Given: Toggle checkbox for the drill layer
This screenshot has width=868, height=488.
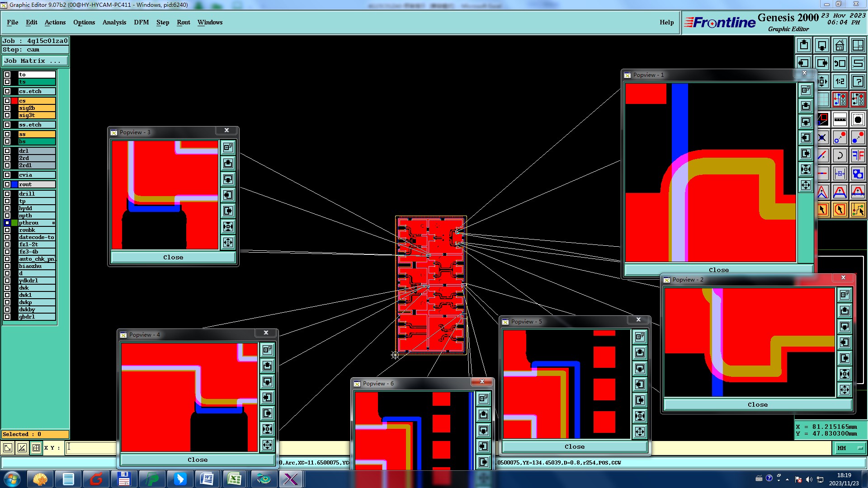Looking at the screenshot, I should tap(7, 194).
